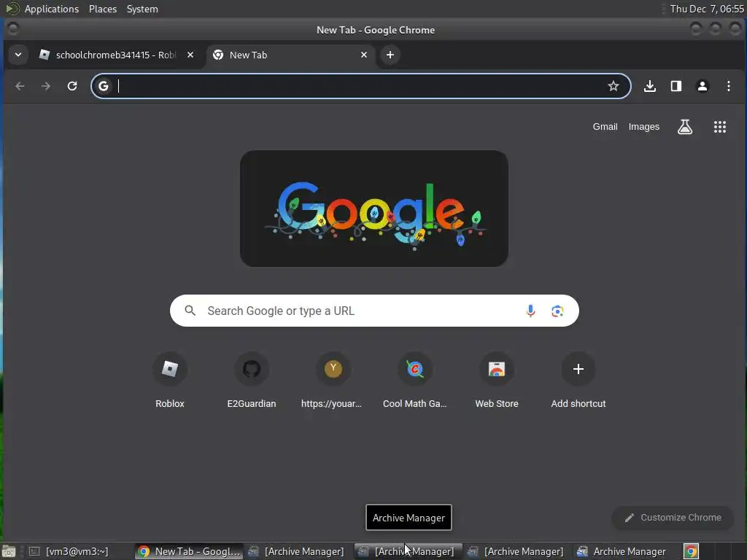This screenshot has width=747, height=560.
Task: Open the Chrome profile icon
Action: 703,86
